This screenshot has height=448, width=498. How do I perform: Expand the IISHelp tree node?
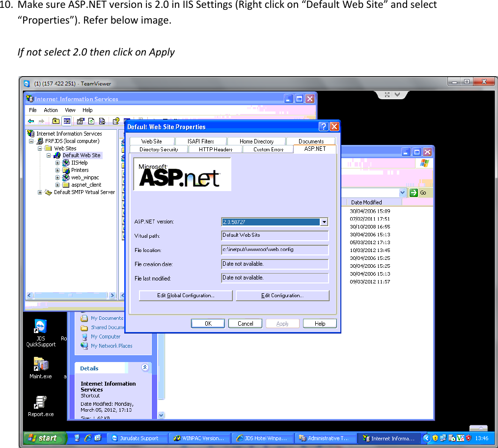point(57,163)
